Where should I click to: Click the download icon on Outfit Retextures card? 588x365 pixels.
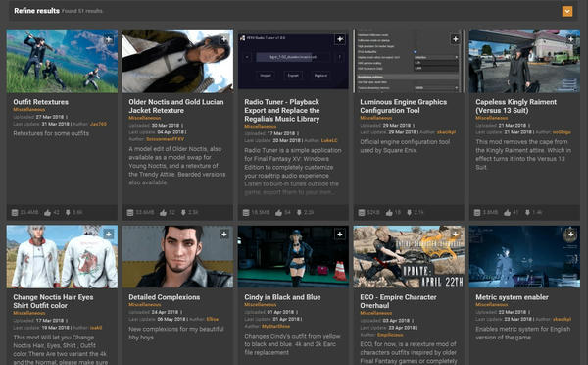click(68, 213)
